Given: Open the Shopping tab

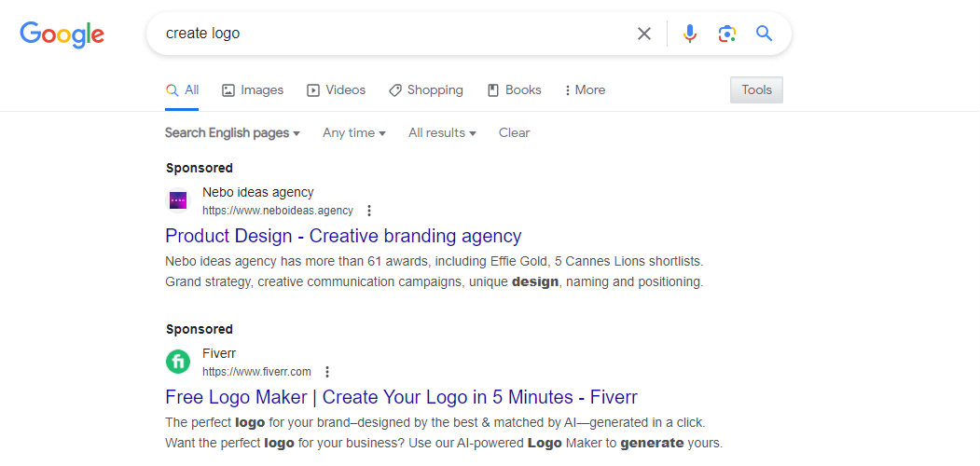Looking at the screenshot, I should 425,90.
